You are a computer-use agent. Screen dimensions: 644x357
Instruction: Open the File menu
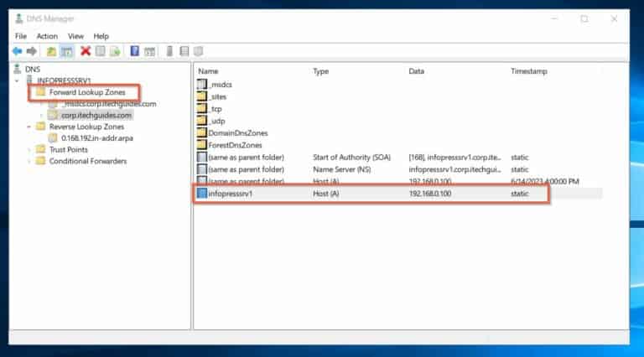(x=21, y=36)
